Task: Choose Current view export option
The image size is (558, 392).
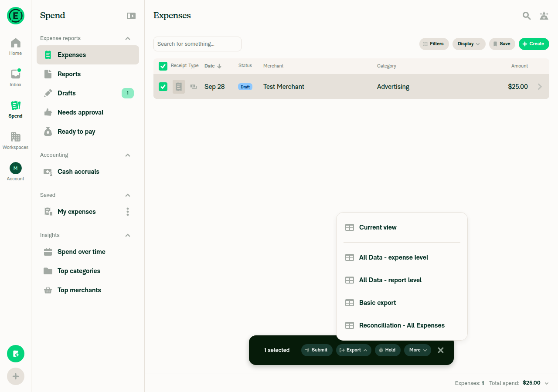Action: [x=402, y=227]
